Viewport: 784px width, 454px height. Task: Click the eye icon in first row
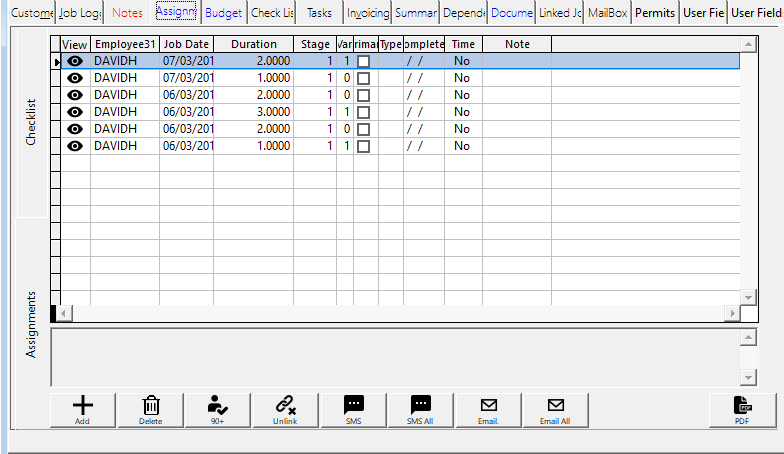[74, 61]
